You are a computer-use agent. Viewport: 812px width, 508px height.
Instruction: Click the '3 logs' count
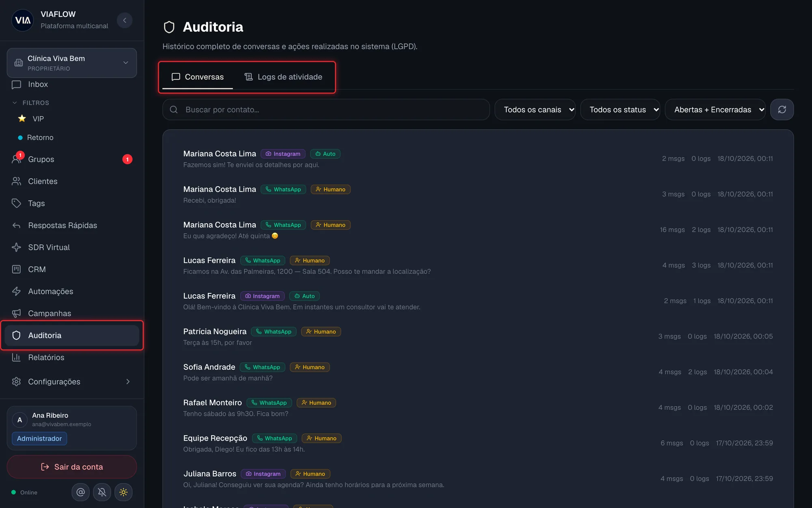point(701,265)
